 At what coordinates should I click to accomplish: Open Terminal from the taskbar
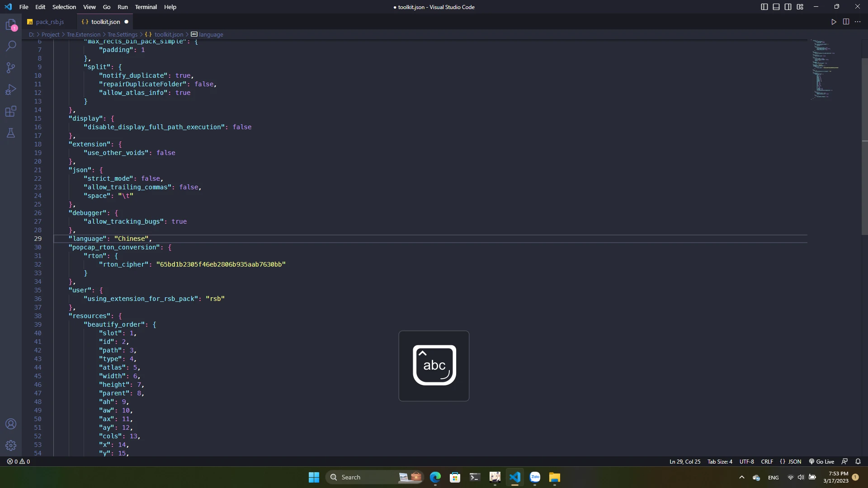[x=475, y=477]
